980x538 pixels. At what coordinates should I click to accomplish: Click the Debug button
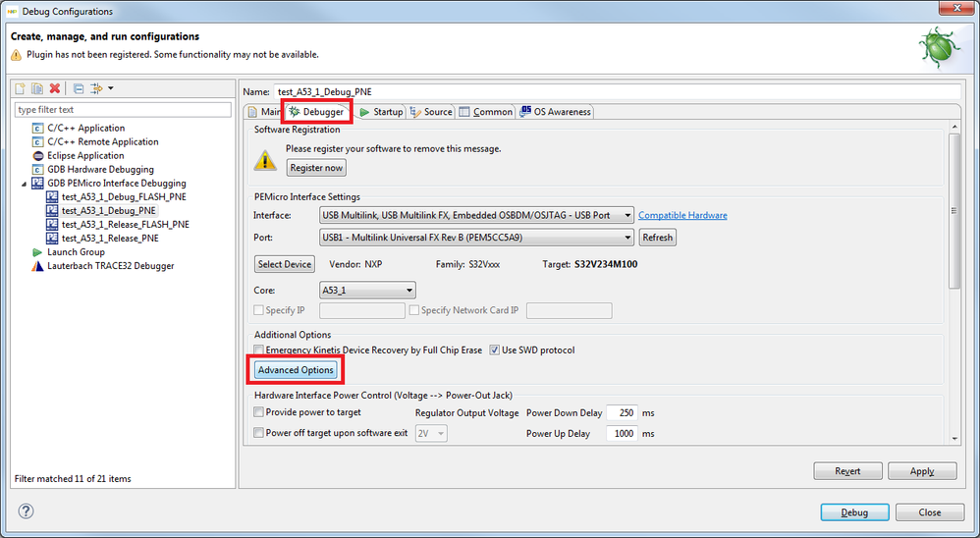(854, 512)
